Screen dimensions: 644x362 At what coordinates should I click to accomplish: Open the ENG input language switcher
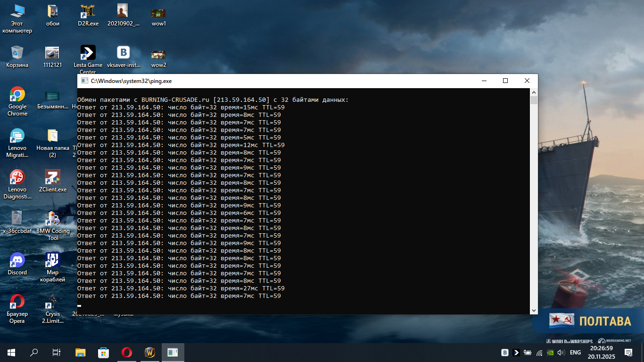click(x=575, y=352)
